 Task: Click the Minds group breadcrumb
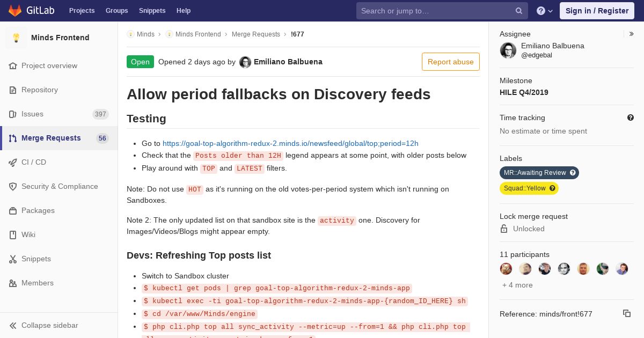point(145,34)
